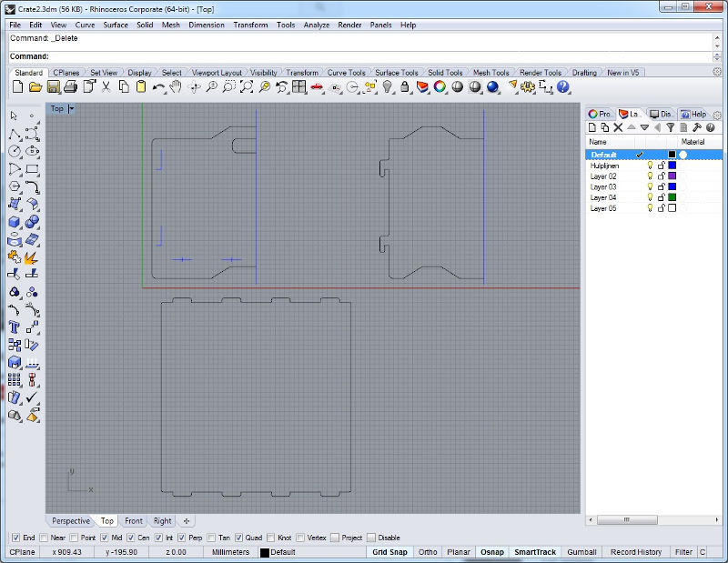
Task: Click in the Command input field
Action: [379, 56]
